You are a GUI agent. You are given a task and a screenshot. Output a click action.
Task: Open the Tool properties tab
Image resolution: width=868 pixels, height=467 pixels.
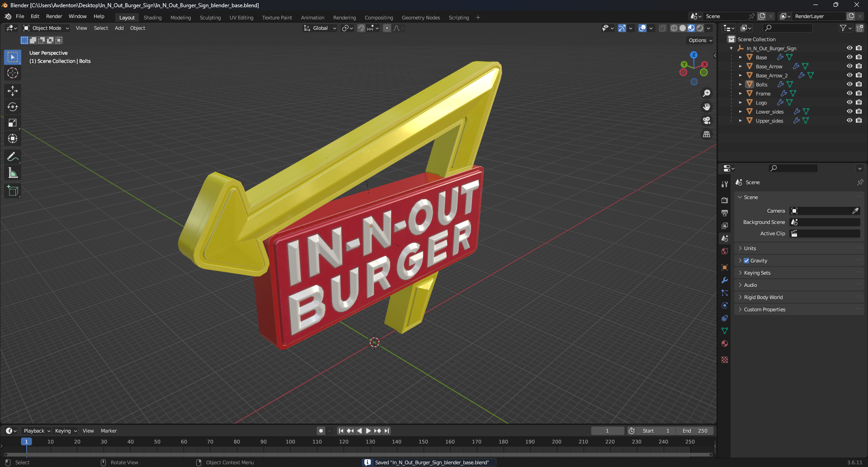click(725, 184)
